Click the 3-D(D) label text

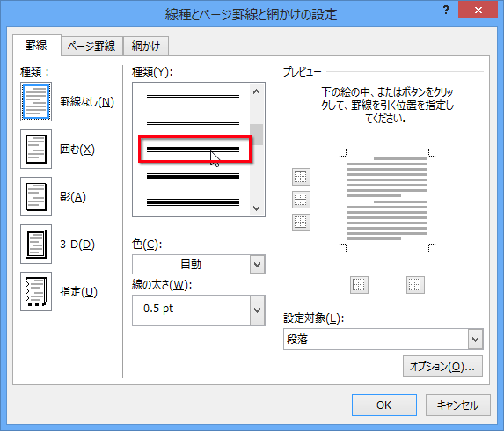[77, 245]
